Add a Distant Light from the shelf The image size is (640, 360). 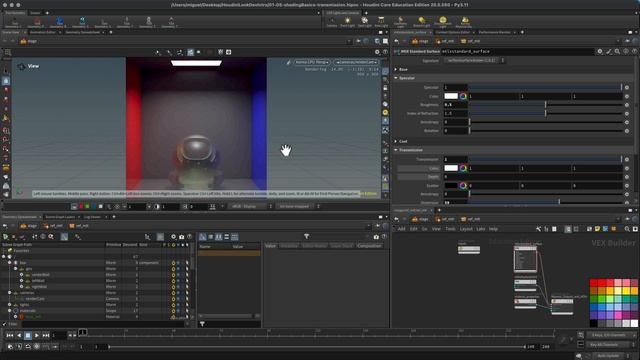click(422, 22)
